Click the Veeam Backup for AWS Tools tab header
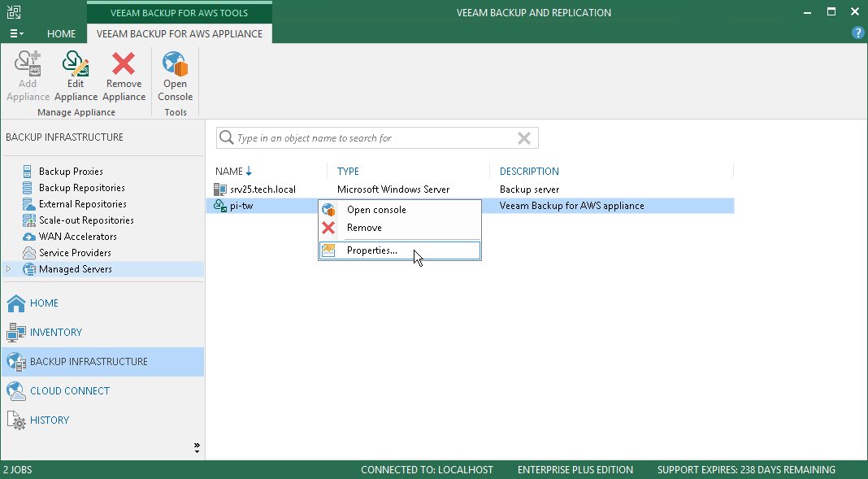Image resolution: width=868 pixels, height=479 pixels. 180,13
